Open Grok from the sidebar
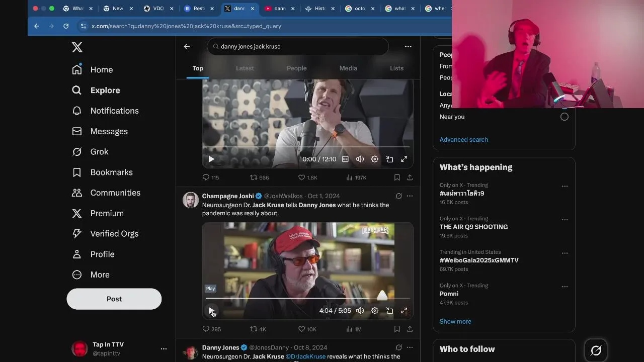Viewport: 644px width, 362px height. (x=90, y=151)
